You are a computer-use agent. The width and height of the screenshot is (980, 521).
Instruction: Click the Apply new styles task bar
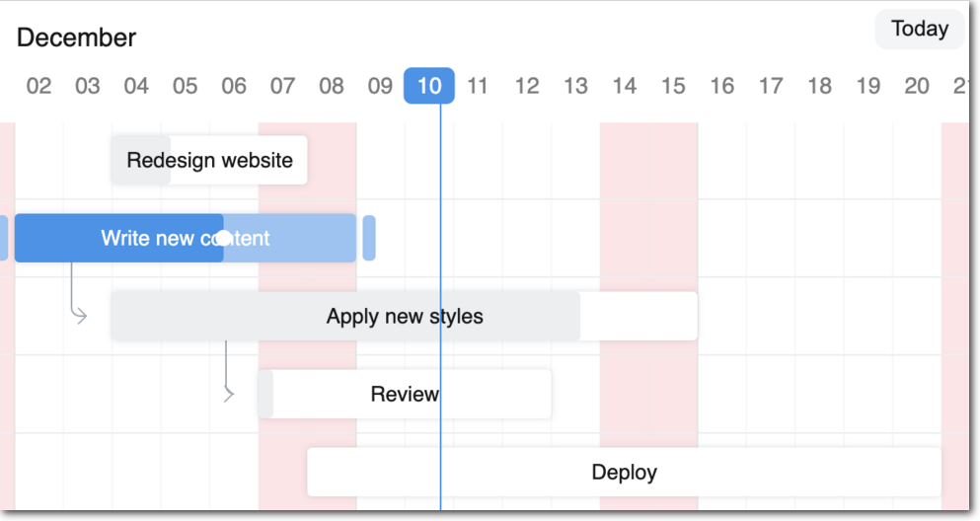click(404, 316)
